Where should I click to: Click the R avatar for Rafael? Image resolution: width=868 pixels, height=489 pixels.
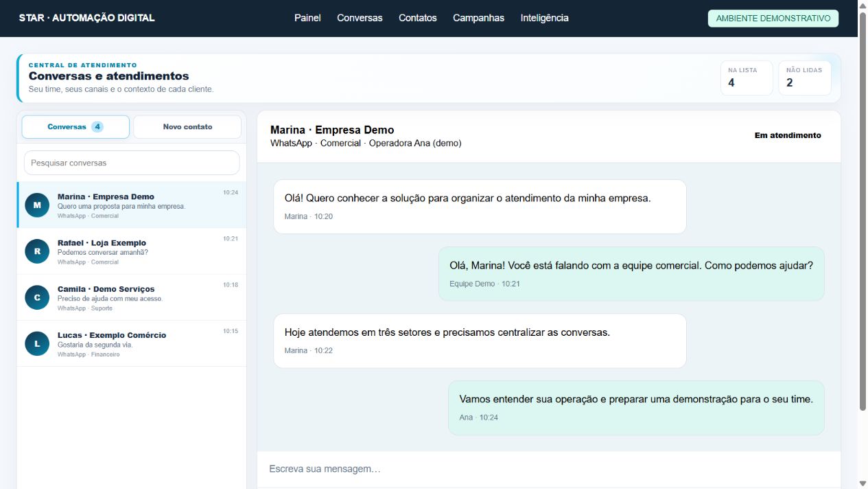37,251
